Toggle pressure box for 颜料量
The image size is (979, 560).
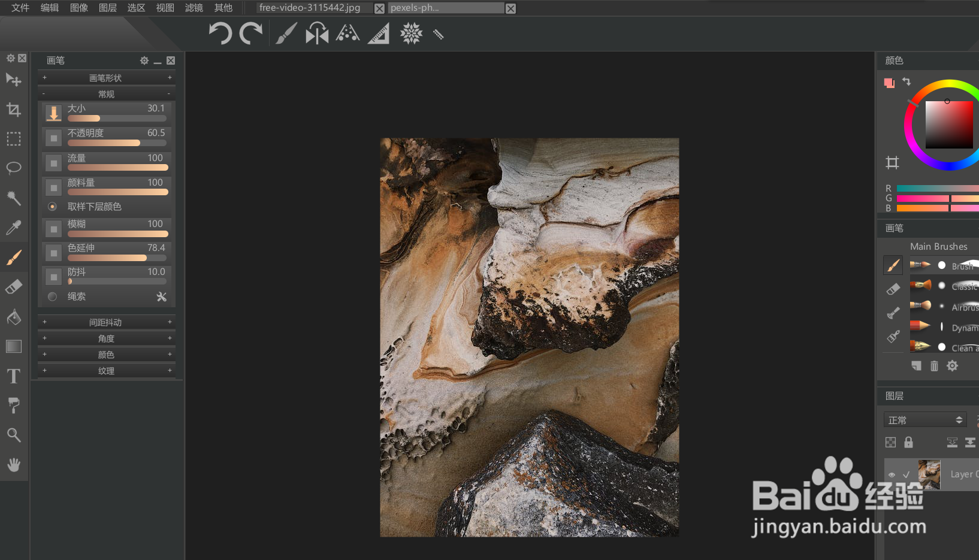point(54,187)
